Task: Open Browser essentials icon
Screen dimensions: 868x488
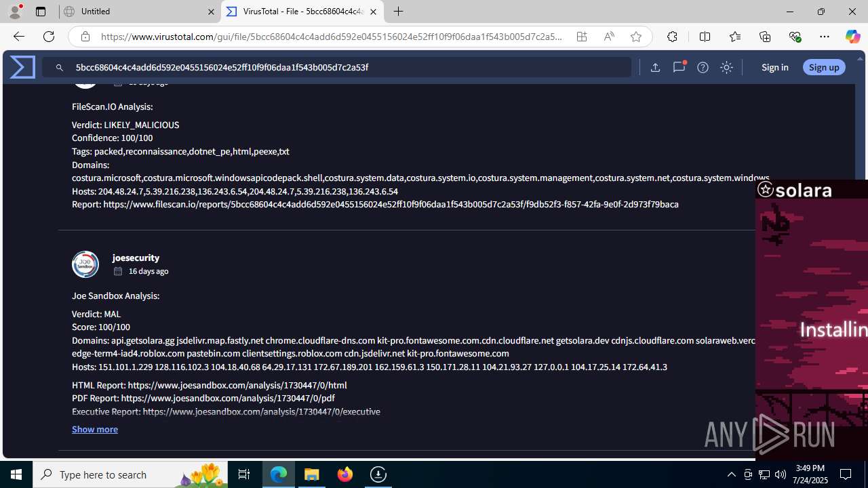Action: pyautogui.click(x=795, y=37)
